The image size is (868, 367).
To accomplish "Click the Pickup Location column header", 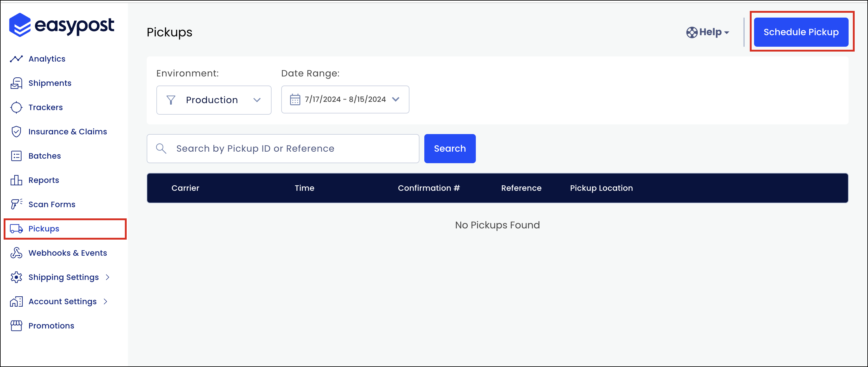I will [x=602, y=188].
